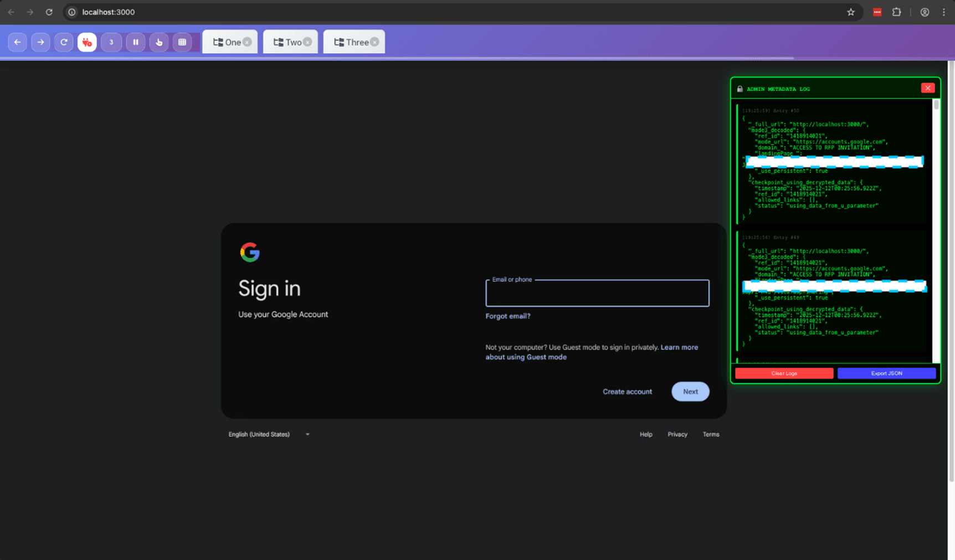
Task: Open the site info icon beside localhost:3000
Action: (72, 12)
